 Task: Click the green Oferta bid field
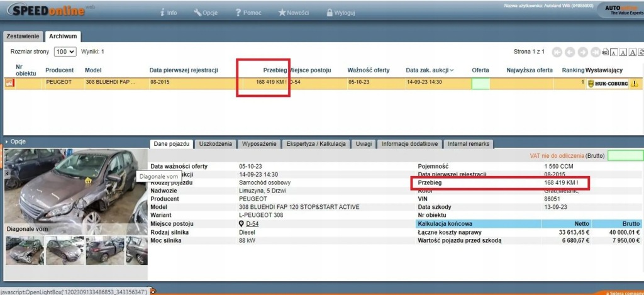(480, 83)
